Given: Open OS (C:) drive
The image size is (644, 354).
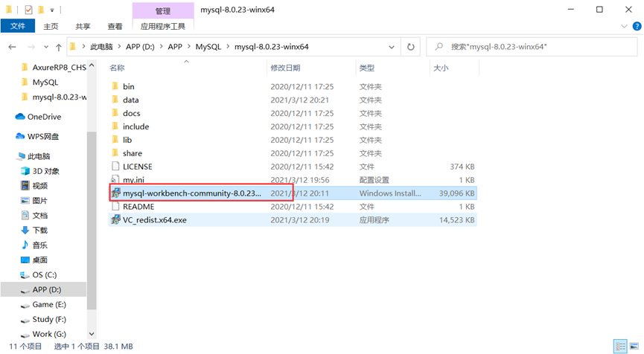Looking at the screenshot, I should click(39, 274).
